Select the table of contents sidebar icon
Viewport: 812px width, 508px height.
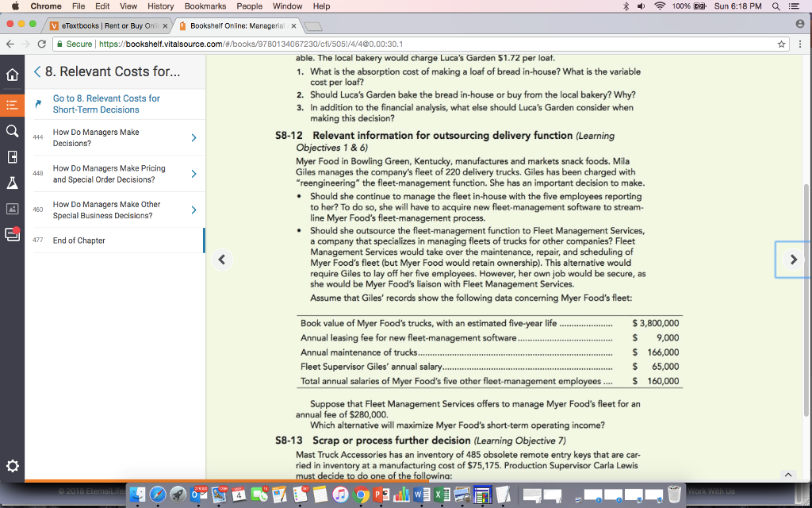point(12,106)
